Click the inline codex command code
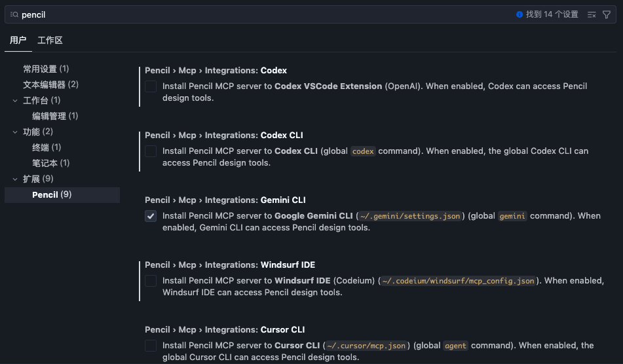 (363, 151)
